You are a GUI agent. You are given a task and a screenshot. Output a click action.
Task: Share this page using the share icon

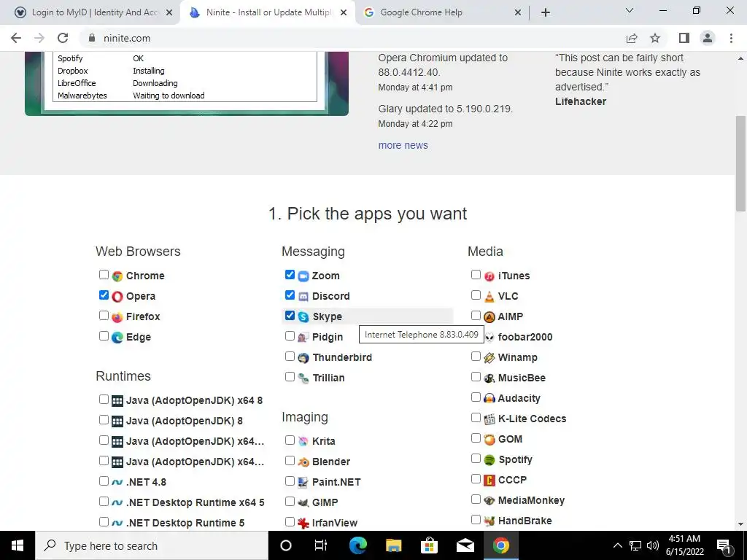pos(632,38)
